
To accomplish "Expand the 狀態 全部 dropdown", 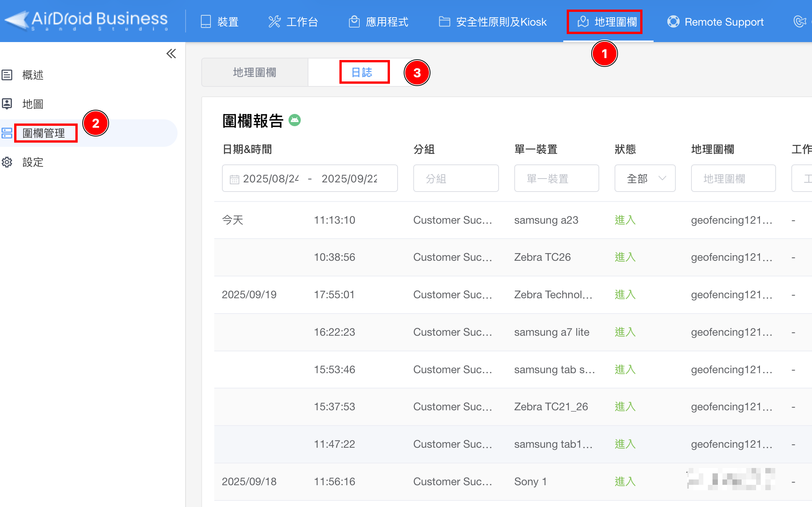I will (x=645, y=178).
